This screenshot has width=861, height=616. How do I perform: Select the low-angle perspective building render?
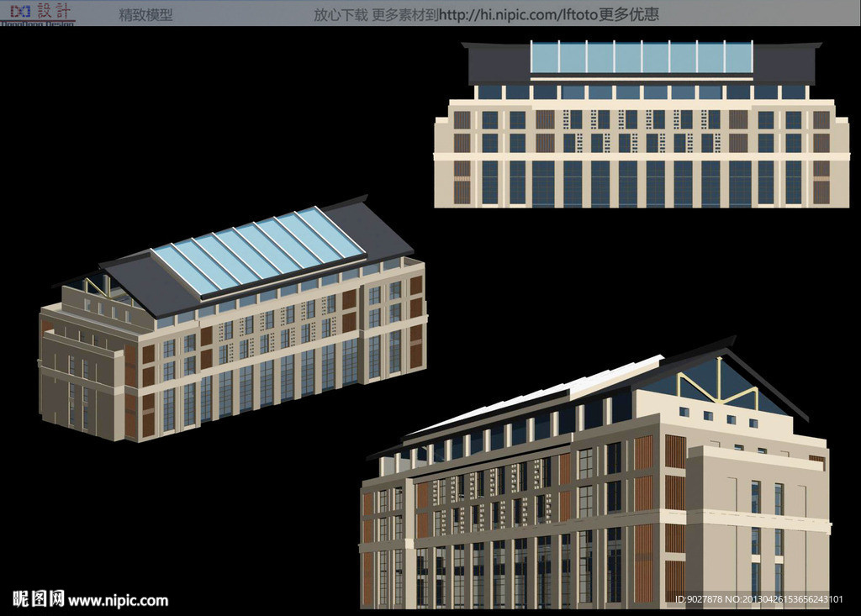click(596, 473)
